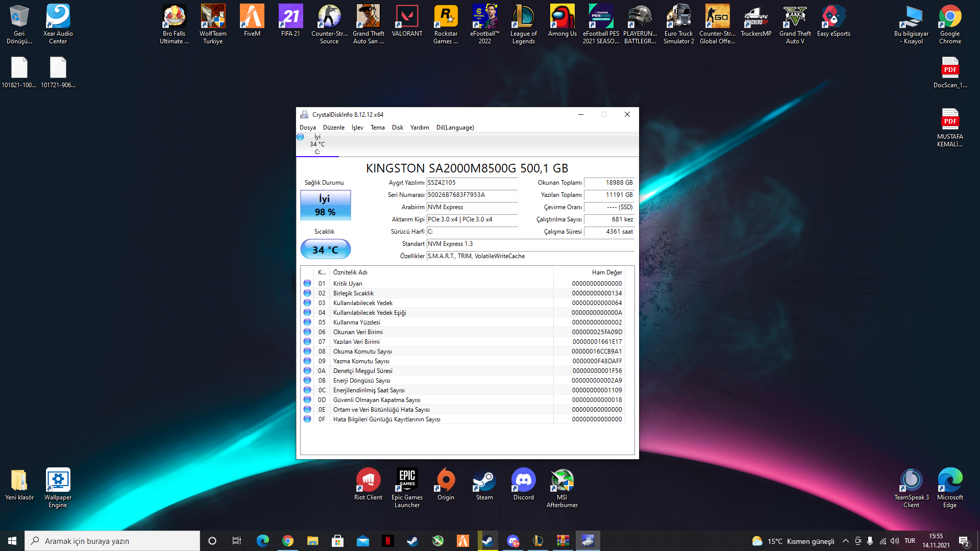Screen dimensions: 980x551
Task: Open the DocScan_1 PDF file
Action: pos(950,72)
